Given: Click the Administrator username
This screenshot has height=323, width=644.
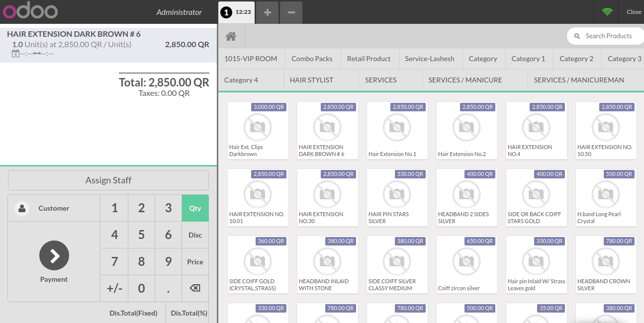Looking at the screenshot, I should (179, 12).
